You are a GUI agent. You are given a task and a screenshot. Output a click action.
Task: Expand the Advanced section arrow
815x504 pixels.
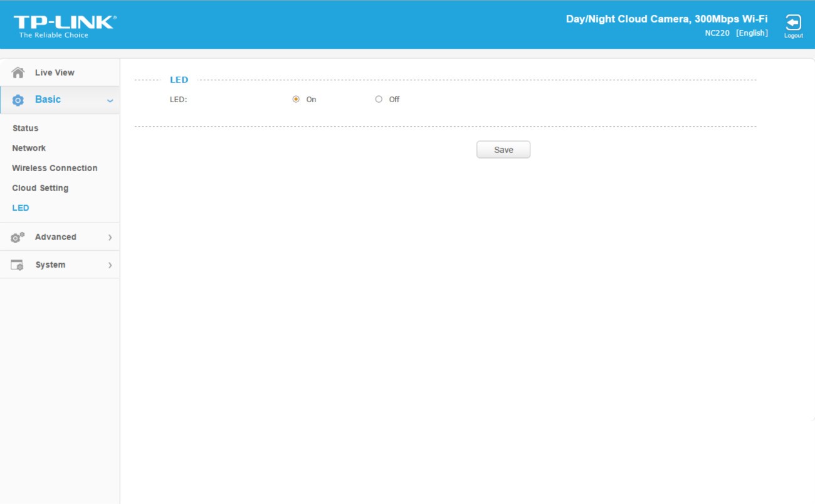pyautogui.click(x=110, y=238)
